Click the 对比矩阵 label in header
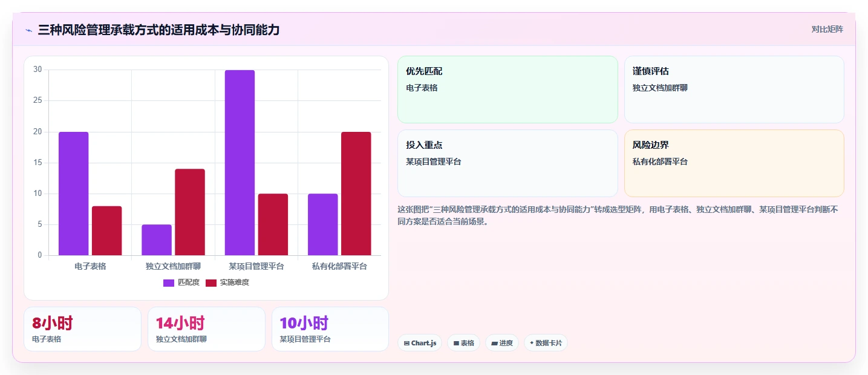 (x=827, y=29)
